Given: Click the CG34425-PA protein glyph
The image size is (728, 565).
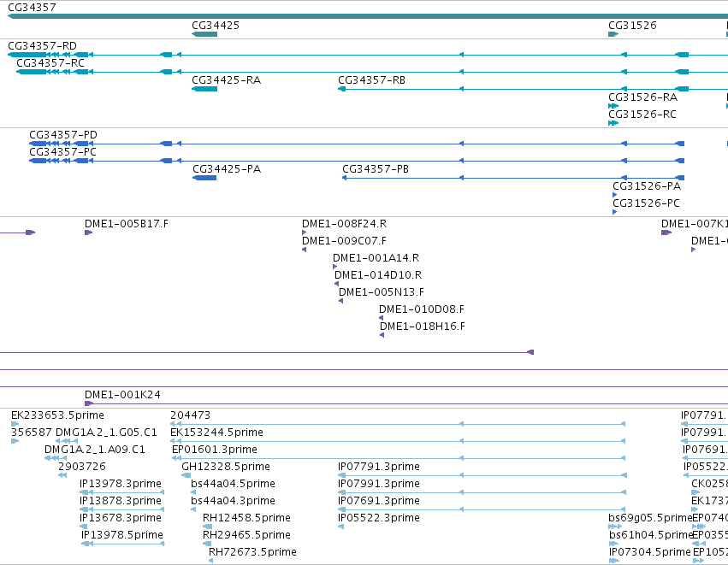Looking at the screenshot, I should tap(204, 178).
